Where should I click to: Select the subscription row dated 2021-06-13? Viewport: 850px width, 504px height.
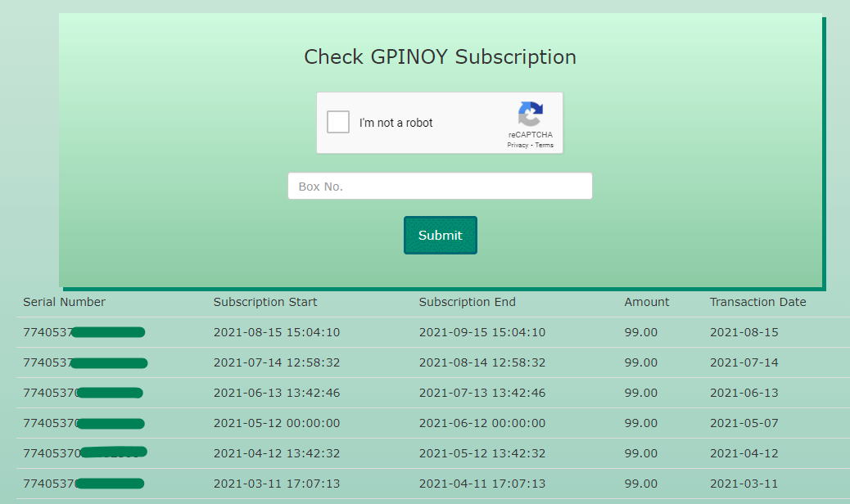[x=425, y=393]
